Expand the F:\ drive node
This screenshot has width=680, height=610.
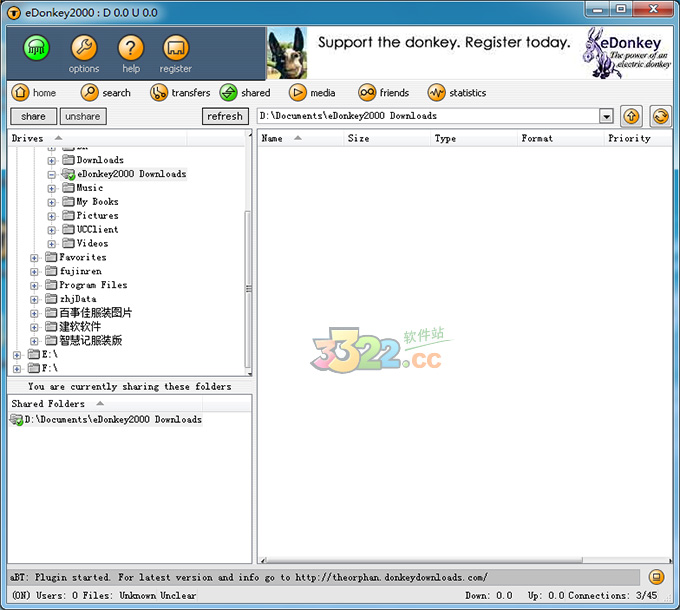(x=17, y=369)
